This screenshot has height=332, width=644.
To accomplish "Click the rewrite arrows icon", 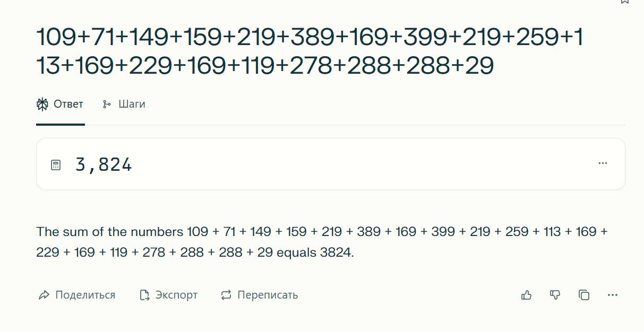I will [226, 295].
